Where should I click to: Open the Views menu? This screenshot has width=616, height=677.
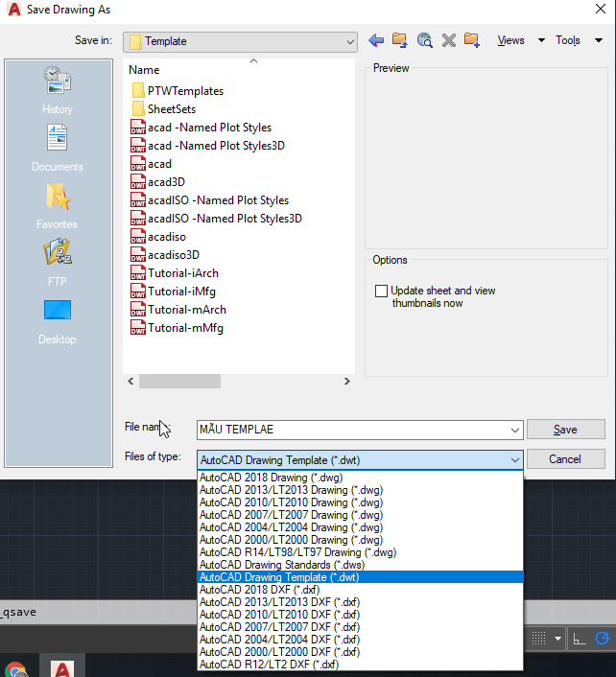pos(510,40)
